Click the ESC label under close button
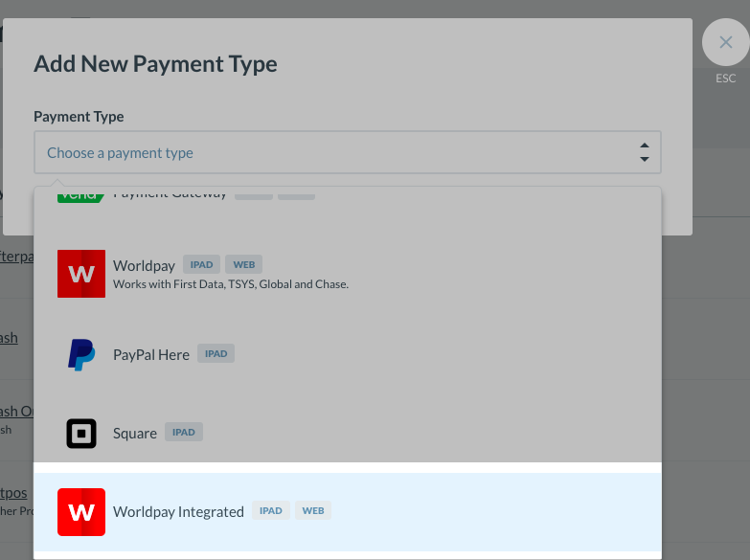 (726, 78)
